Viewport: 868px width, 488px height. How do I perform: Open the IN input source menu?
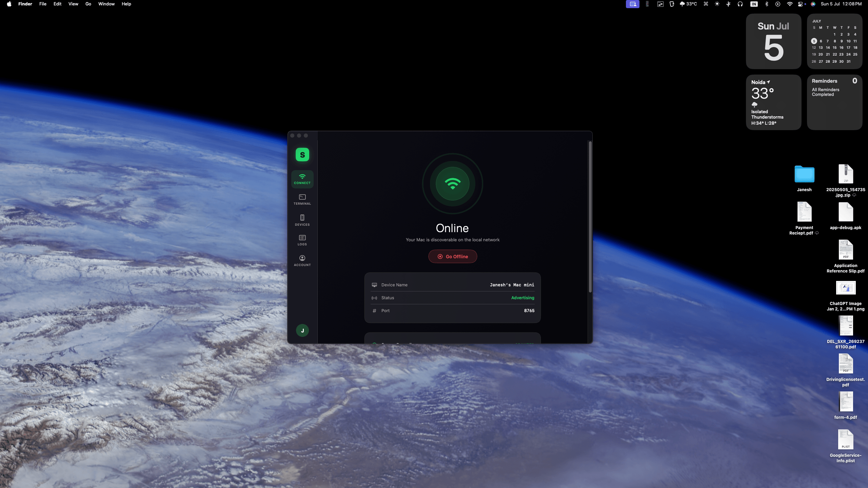[x=754, y=4]
